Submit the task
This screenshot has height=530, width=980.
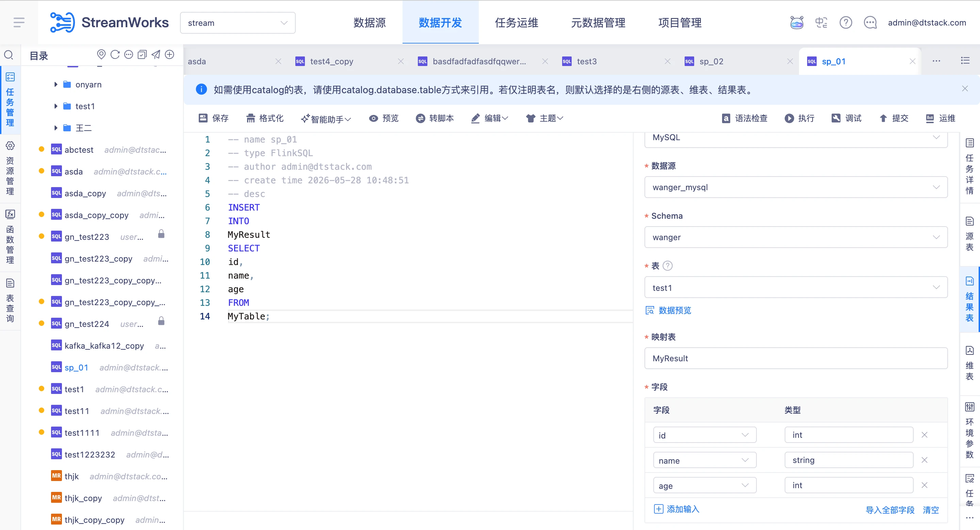[x=894, y=118]
